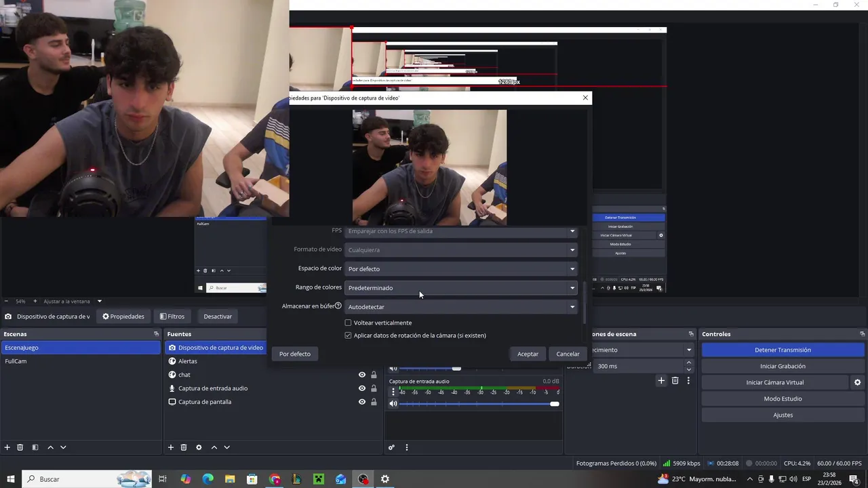The image size is (868, 488).
Task: Open OBS Studio icon in taskbar
Action: pyautogui.click(x=363, y=479)
